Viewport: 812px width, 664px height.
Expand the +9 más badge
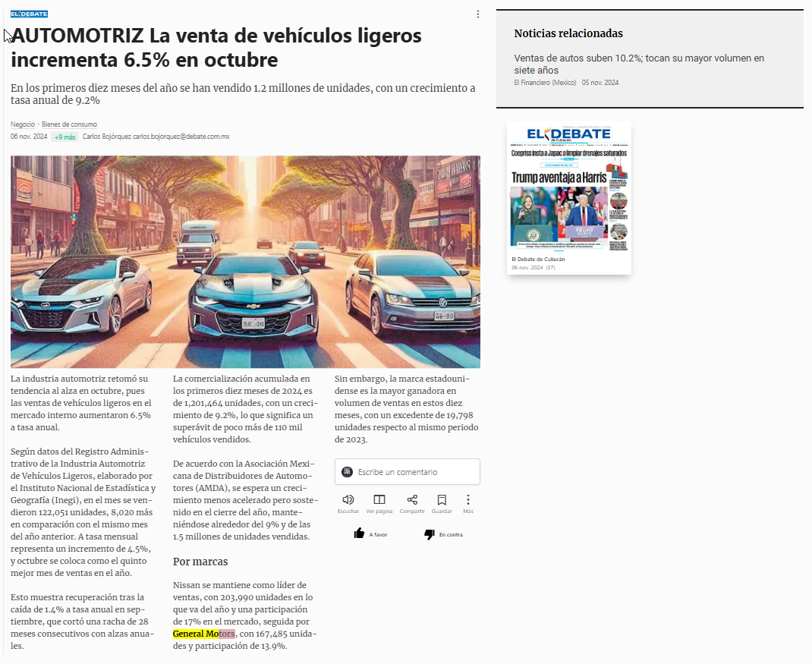(x=65, y=137)
